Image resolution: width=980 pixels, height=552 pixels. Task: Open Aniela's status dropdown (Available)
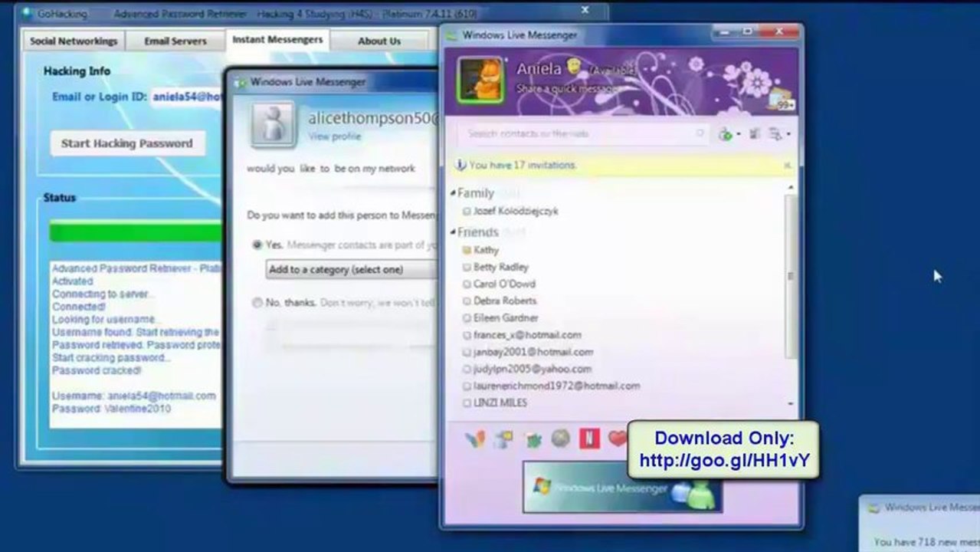tap(611, 71)
